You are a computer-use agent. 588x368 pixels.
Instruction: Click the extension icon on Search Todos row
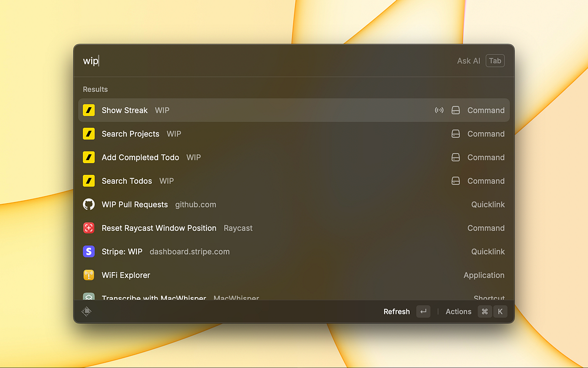[x=456, y=181]
